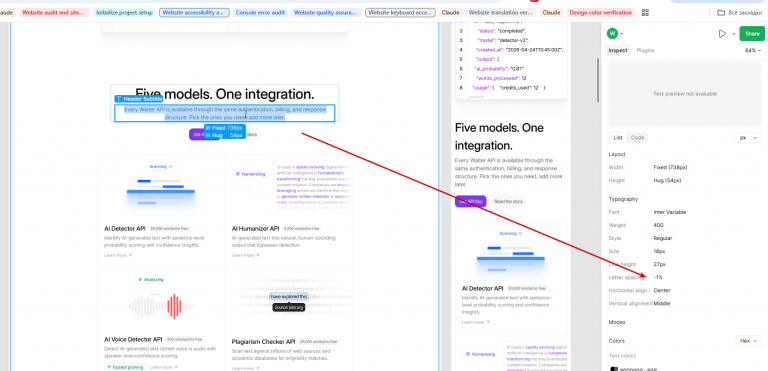
Task: Open 'Initialize project setup' bookmark
Action: tap(124, 13)
